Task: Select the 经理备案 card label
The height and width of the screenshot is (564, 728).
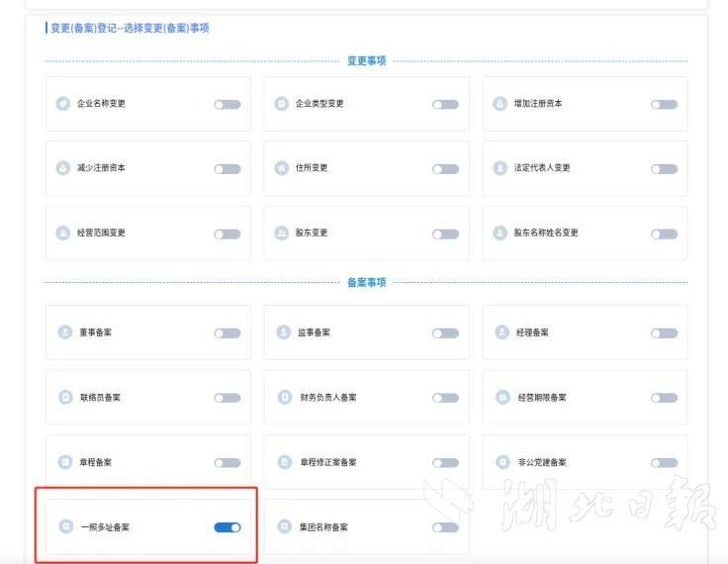Action: click(531, 332)
